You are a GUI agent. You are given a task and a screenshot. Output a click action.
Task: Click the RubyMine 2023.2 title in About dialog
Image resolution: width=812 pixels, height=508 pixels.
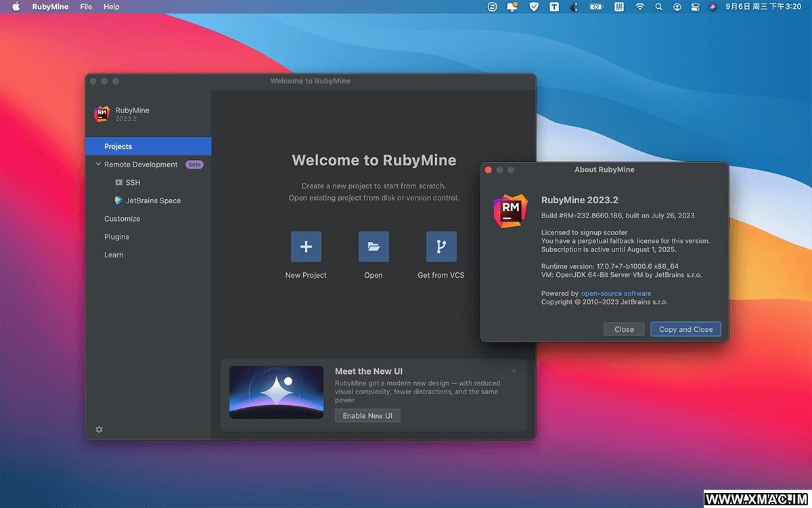click(x=580, y=200)
